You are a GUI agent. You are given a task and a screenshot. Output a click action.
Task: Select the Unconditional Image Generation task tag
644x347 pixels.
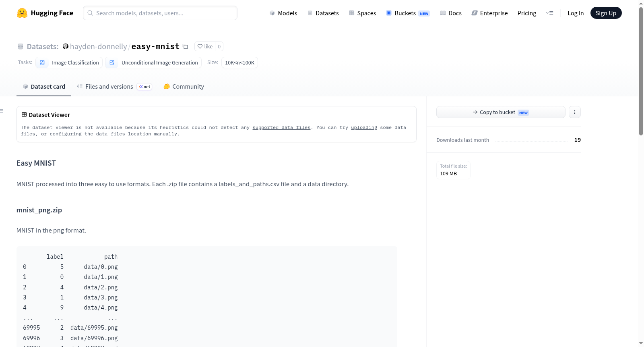pos(153,62)
